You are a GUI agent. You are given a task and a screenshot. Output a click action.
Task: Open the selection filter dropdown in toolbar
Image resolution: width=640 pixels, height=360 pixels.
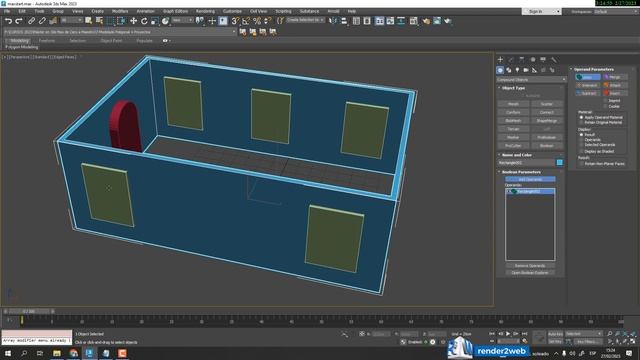(71, 20)
